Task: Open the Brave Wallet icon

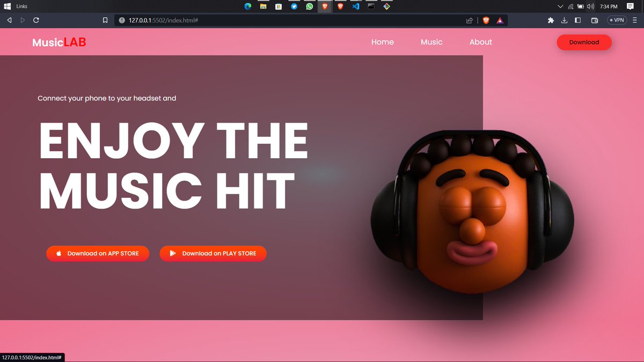Action: tap(594, 20)
